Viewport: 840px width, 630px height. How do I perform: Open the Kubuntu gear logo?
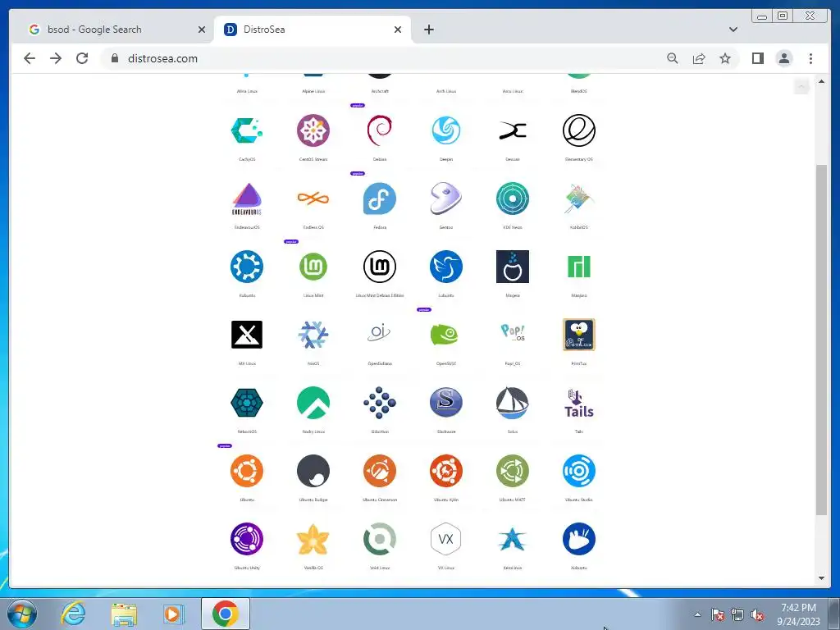[247, 267]
